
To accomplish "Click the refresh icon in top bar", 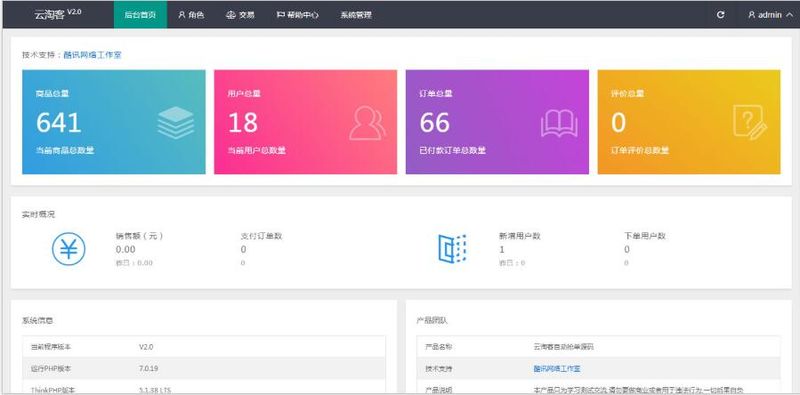I will coord(720,15).
